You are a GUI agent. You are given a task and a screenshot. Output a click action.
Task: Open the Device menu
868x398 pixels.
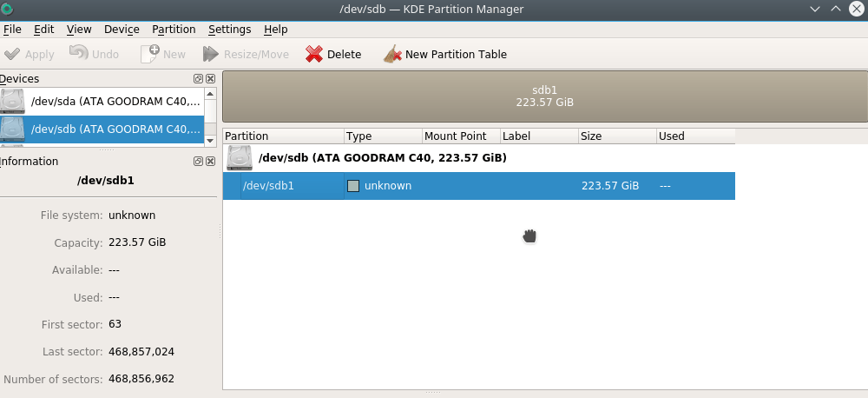(122, 29)
